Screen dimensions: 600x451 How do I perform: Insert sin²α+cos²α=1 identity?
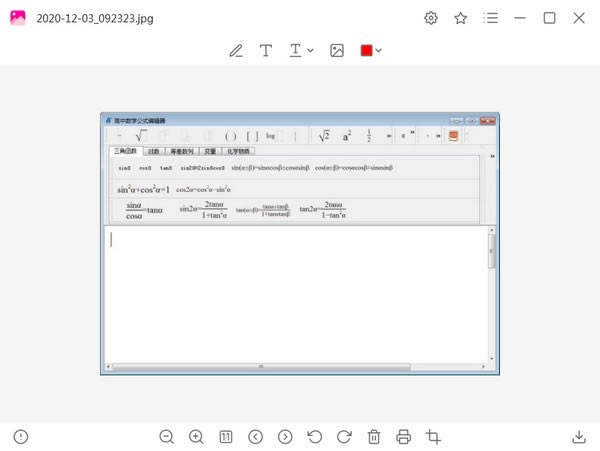pyautogui.click(x=143, y=189)
